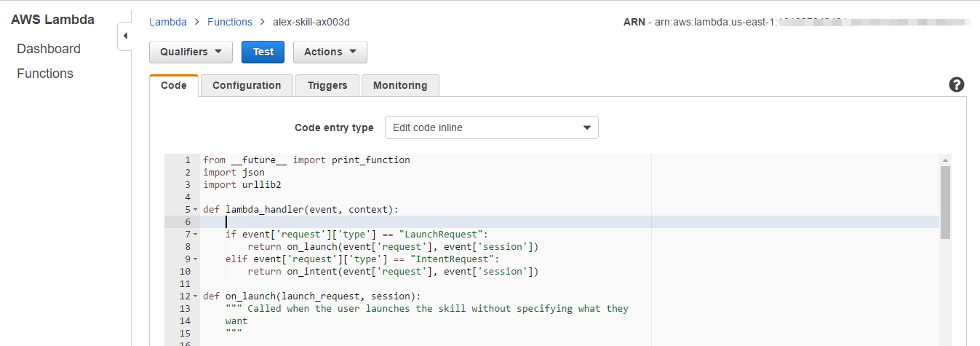Click the scroll up arrow in editor
The width and height of the screenshot is (980, 346).
[945, 160]
